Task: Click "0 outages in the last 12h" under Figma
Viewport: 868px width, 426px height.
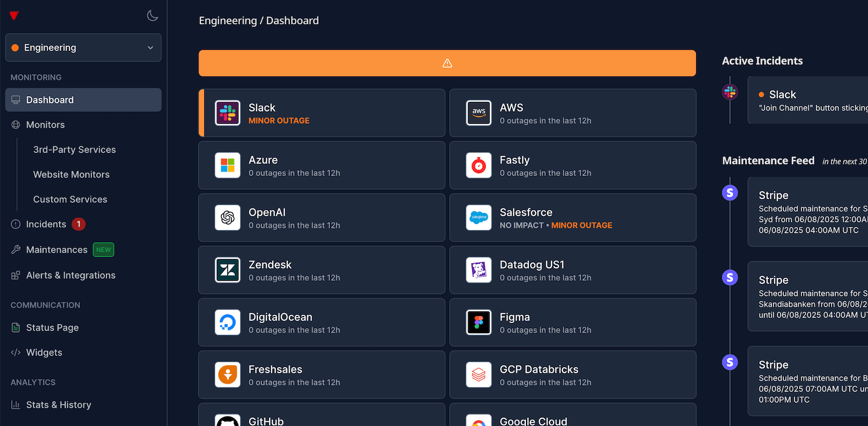Action: click(x=546, y=330)
